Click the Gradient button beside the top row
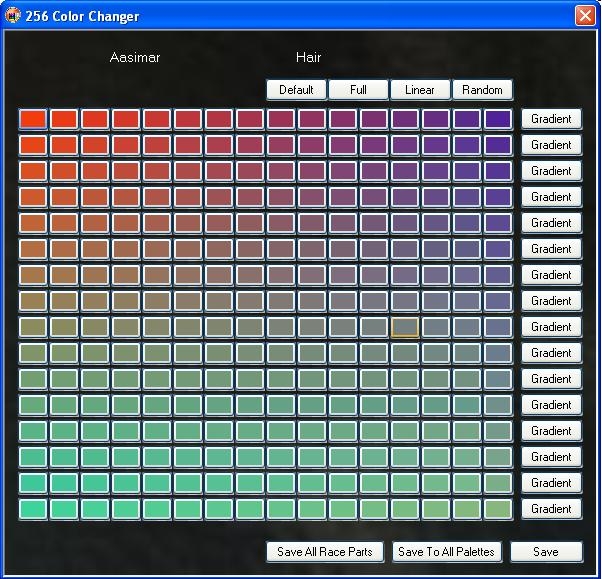The height and width of the screenshot is (579, 602). (x=551, y=119)
